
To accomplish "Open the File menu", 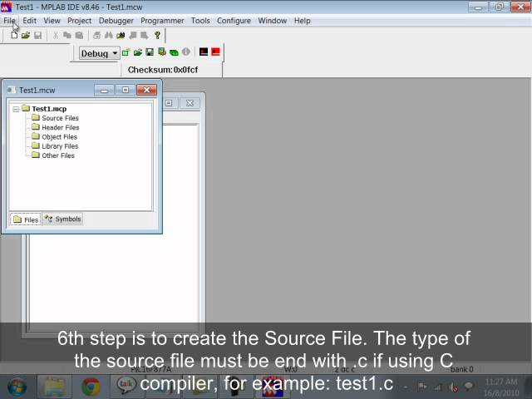I will 9,21.
